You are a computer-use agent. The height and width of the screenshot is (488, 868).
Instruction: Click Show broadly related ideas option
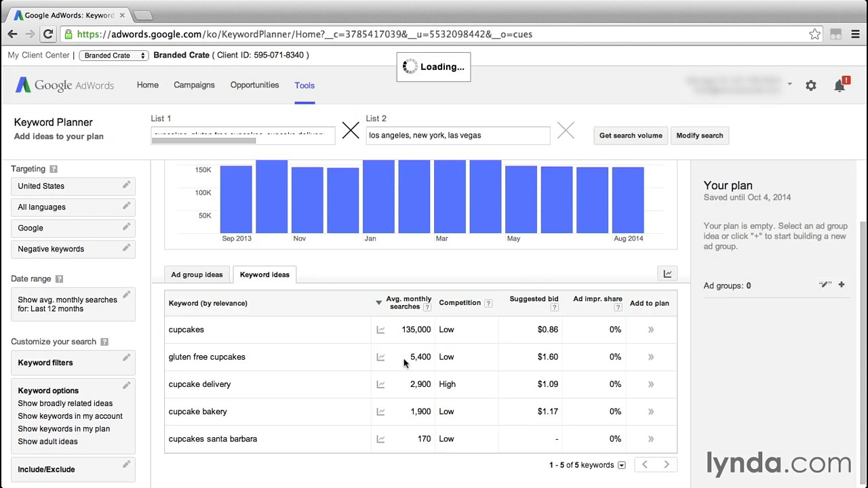65,403
